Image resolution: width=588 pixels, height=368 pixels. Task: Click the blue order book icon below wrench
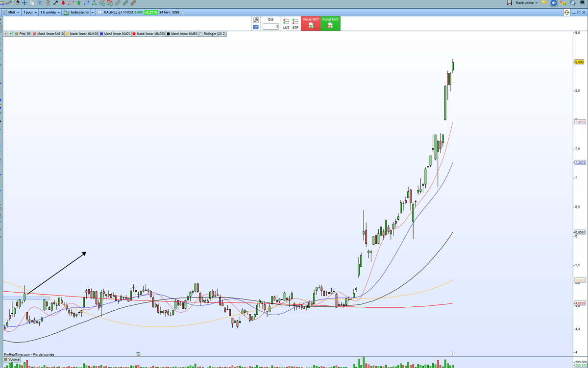[255, 27]
